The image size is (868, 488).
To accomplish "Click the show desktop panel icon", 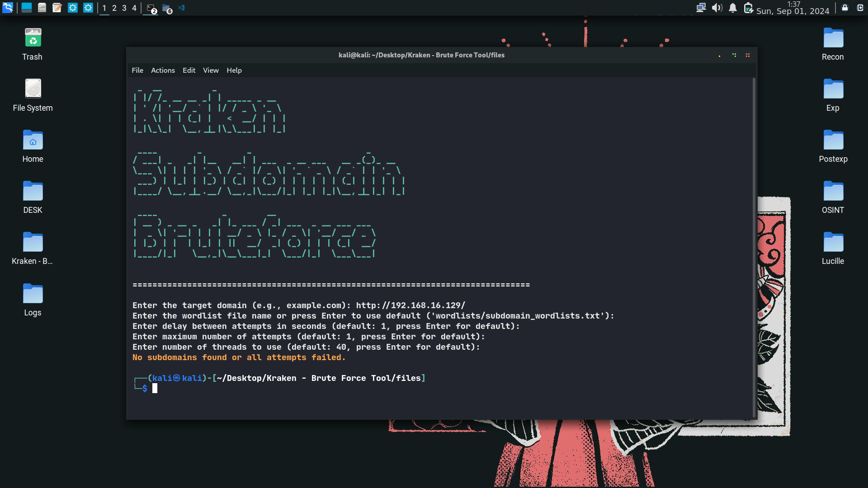I will (27, 8).
